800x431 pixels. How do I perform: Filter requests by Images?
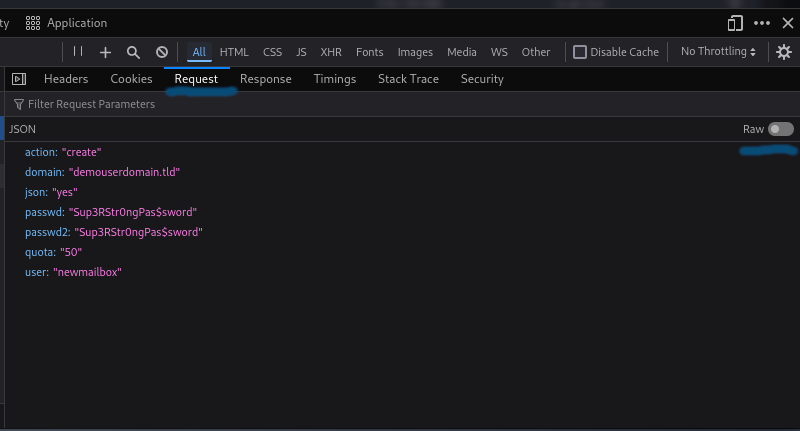tap(415, 52)
